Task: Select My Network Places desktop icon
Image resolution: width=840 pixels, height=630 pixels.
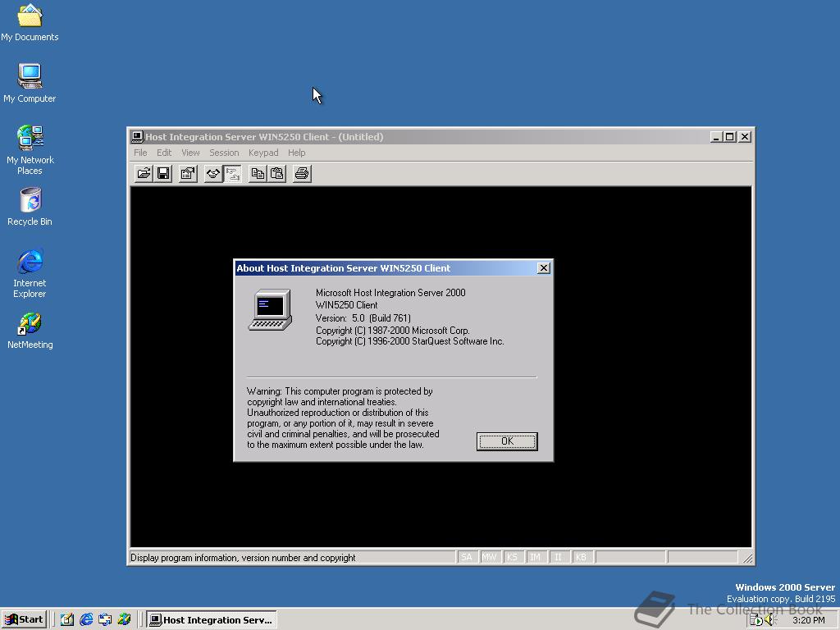Action: [x=30, y=150]
